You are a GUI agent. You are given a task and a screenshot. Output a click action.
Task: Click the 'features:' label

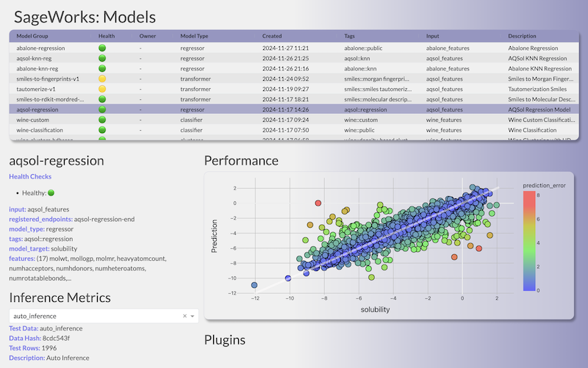tap(22, 259)
